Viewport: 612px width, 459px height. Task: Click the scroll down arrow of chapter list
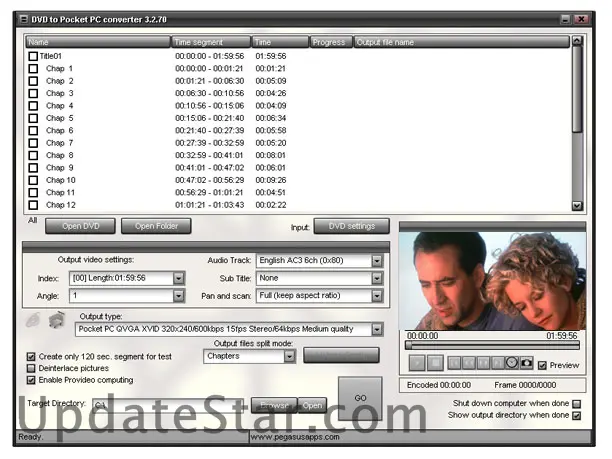[577, 206]
